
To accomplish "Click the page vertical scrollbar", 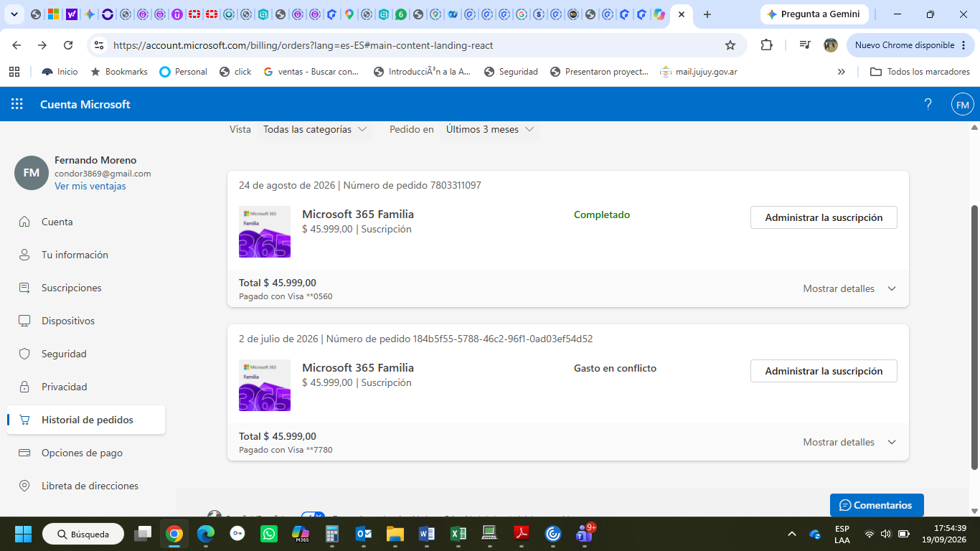I will click(x=974, y=337).
